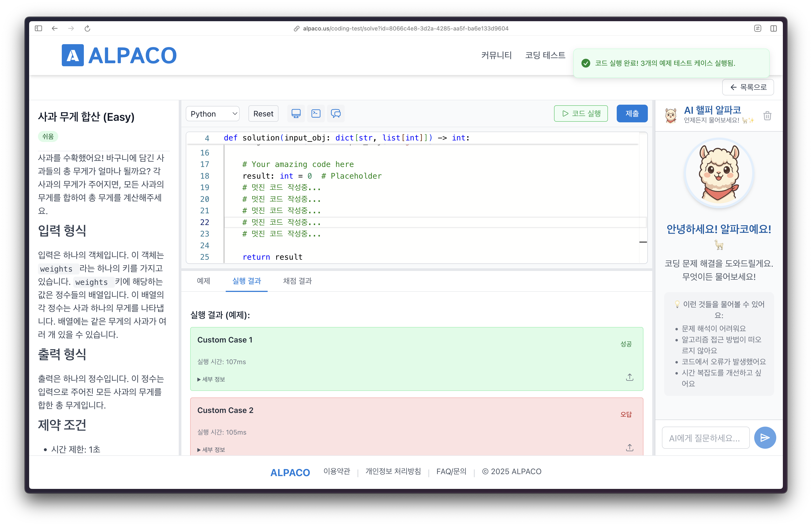Click the 실행 시간: 107ms text
812x526 pixels.
click(x=221, y=362)
